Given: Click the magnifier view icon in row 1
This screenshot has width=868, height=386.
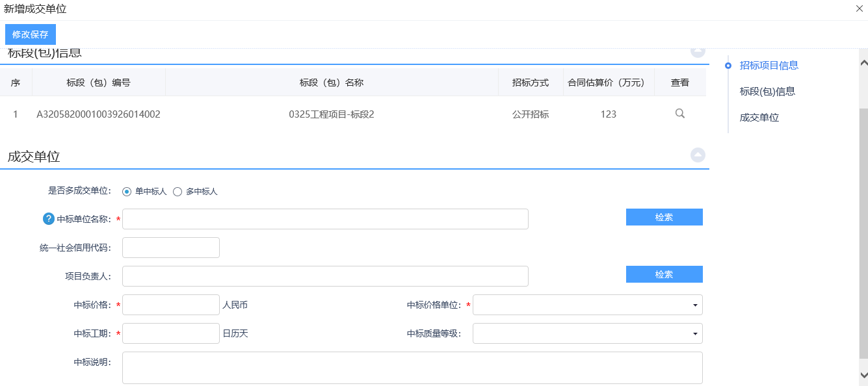Looking at the screenshot, I should (680, 114).
